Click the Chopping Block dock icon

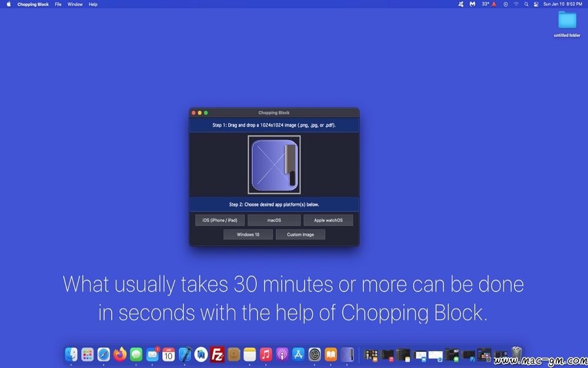coord(348,354)
